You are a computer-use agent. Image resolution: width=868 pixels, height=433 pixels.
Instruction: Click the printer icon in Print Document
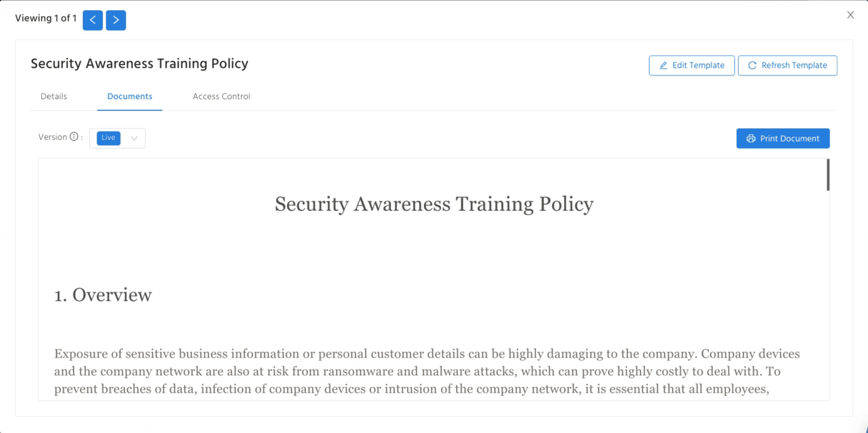(751, 139)
